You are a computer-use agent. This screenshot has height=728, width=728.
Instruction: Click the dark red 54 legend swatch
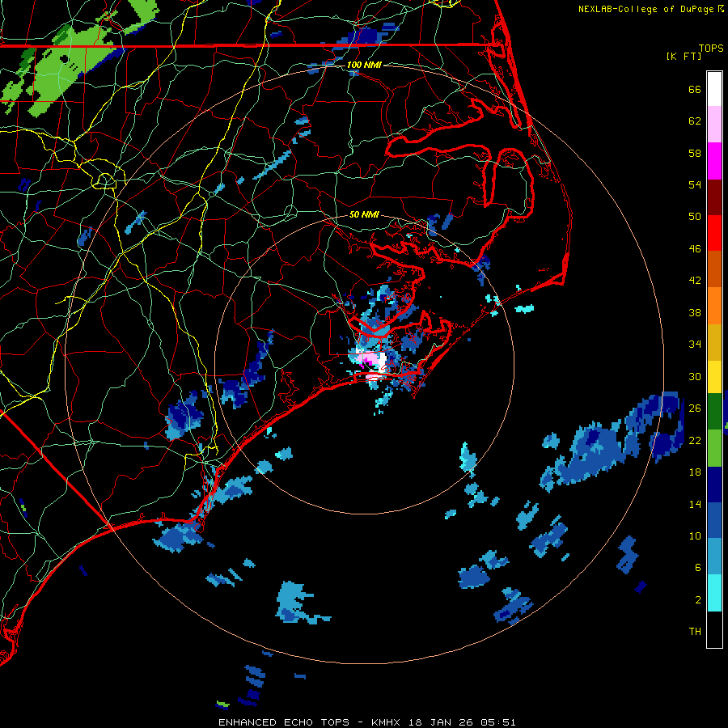[714, 197]
